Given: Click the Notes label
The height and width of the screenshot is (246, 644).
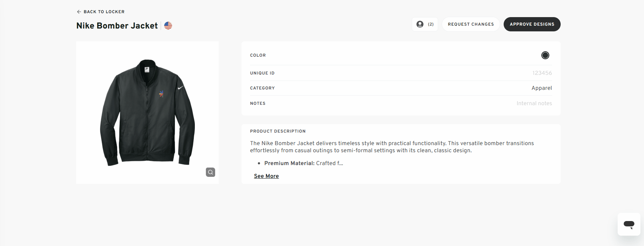Looking at the screenshot, I should (x=258, y=103).
